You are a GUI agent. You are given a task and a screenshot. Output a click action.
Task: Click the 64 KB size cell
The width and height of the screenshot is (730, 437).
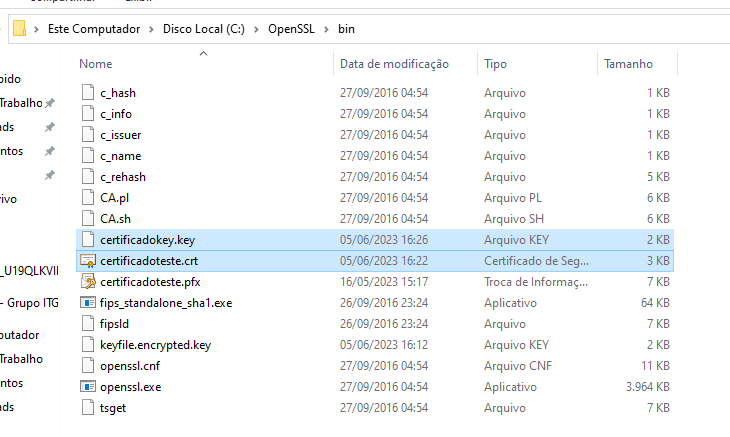655,303
